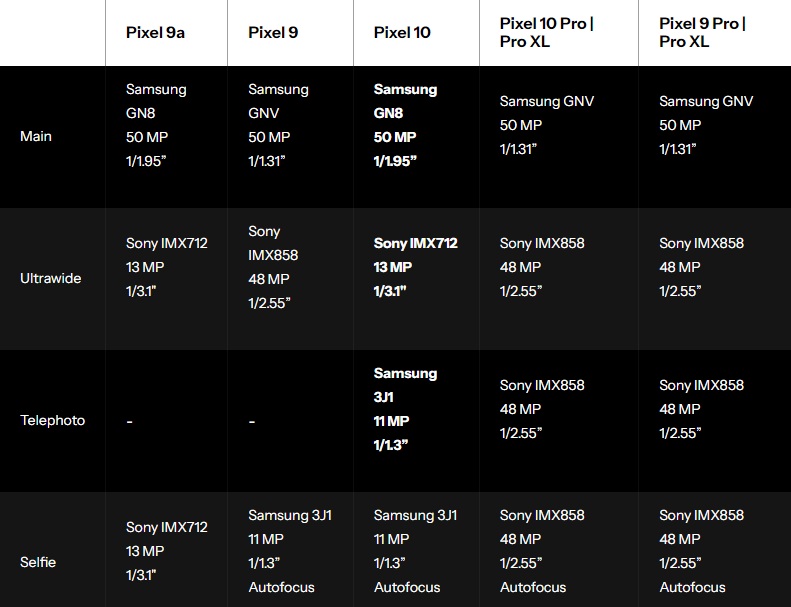Click the Pixel 9a column header
The width and height of the screenshot is (791, 607).
coord(155,32)
